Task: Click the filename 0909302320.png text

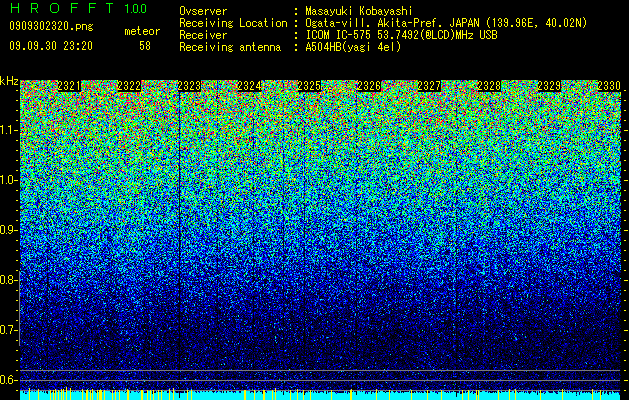Action: click(x=51, y=26)
